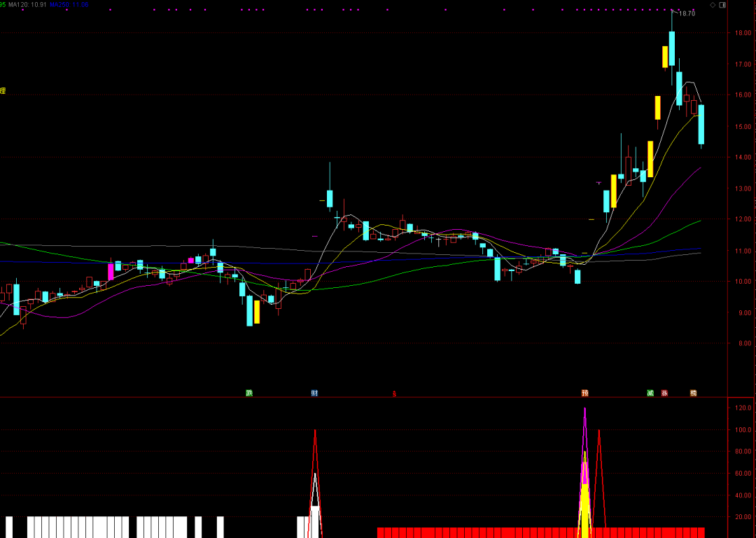Select the MA120 indicator label
This screenshot has height=538, width=756.
coord(28,4)
